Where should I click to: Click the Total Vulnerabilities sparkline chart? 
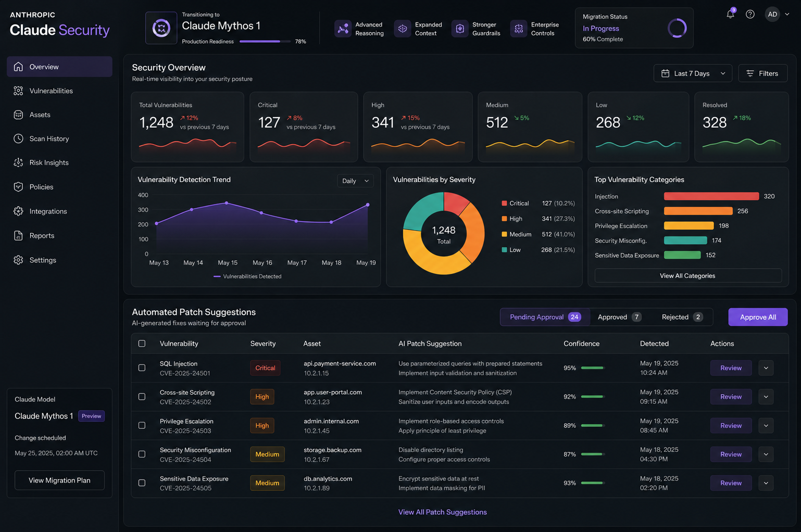click(x=187, y=144)
